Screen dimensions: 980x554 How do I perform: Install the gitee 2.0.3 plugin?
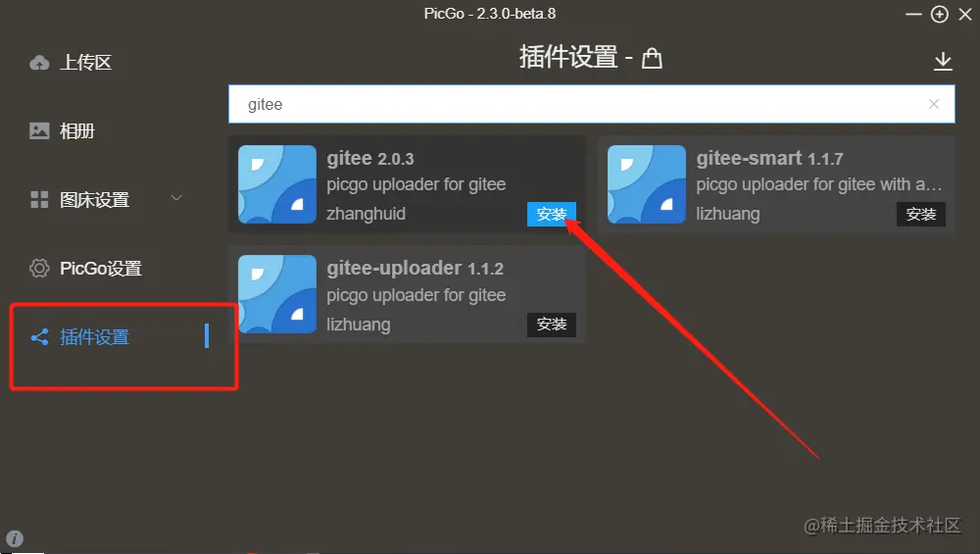(x=551, y=214)
